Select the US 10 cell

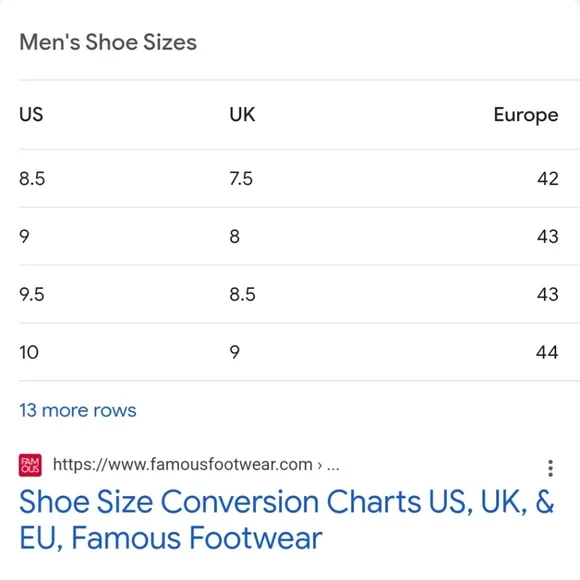(x=29, y=352)
